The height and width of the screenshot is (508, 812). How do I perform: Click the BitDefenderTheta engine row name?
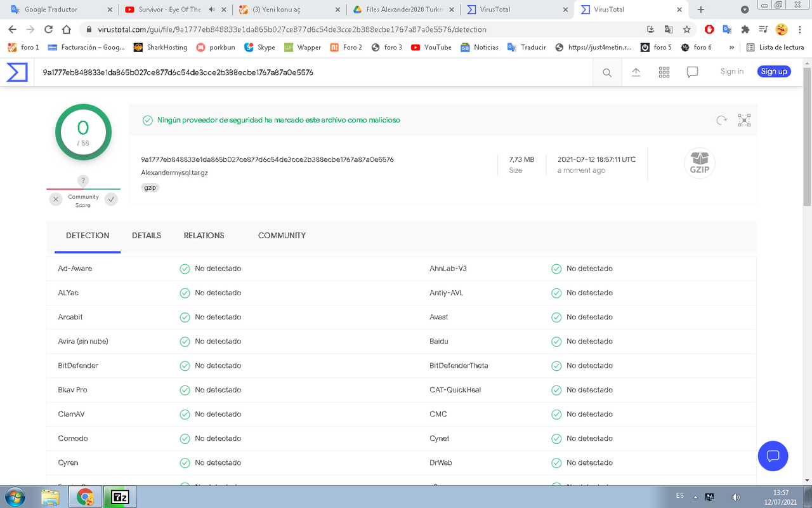pyautogui.click(x=459, y=366)
